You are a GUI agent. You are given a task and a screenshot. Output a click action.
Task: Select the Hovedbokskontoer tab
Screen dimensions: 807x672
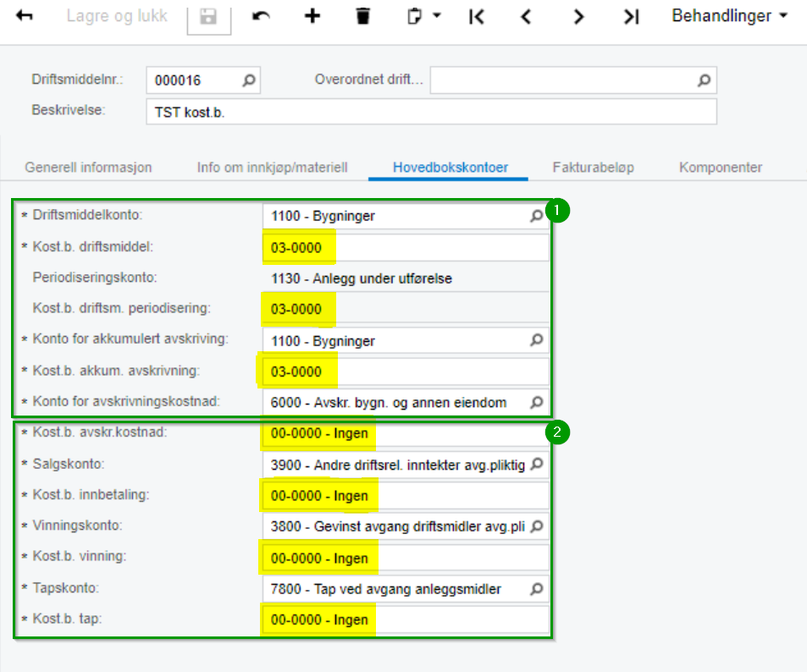click(450, 168)
